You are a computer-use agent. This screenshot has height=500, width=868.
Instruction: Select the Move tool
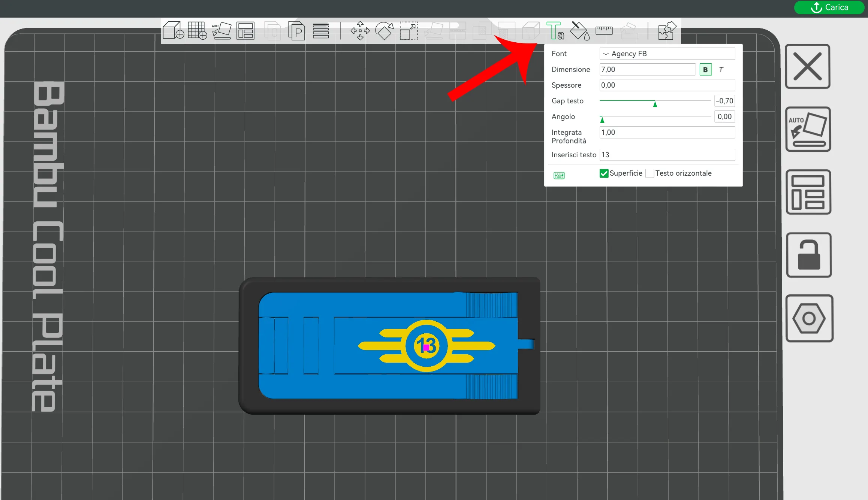coord(360,30)
